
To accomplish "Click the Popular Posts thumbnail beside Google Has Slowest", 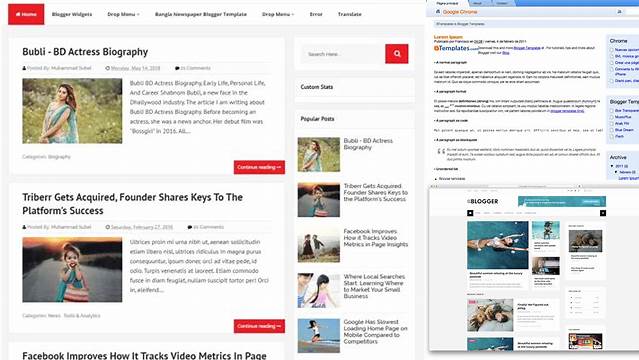I will point(319,336).
